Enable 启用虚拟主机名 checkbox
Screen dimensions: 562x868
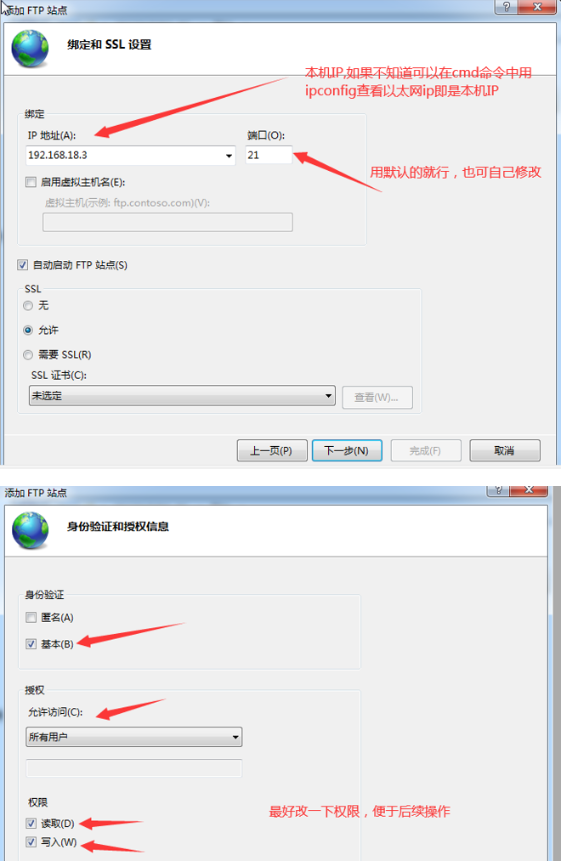[31, 182]
